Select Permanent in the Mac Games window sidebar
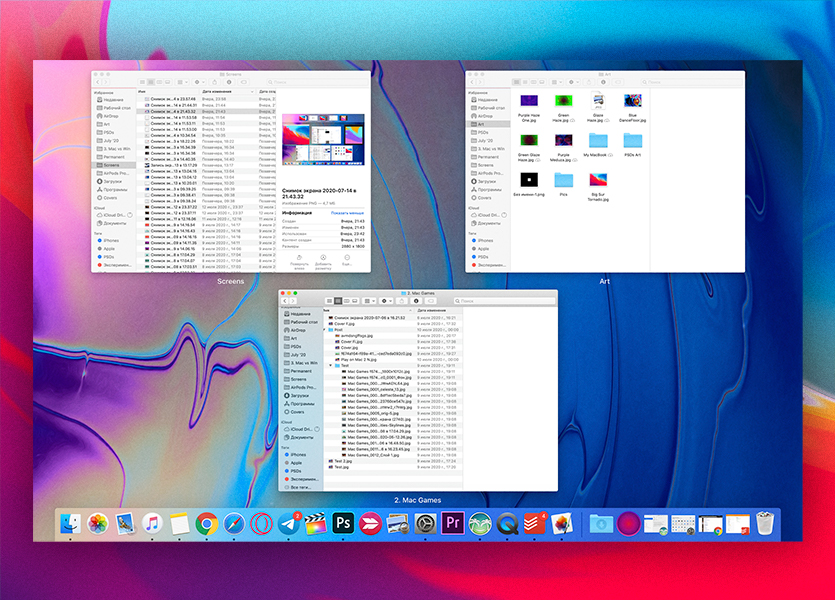The height and width of the screenshot is (600, 835). [299, 371]
